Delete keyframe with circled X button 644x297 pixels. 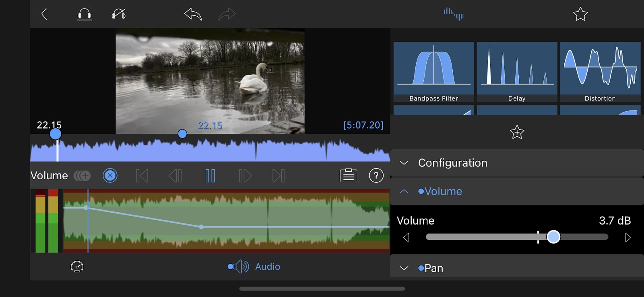pos(110,176)
